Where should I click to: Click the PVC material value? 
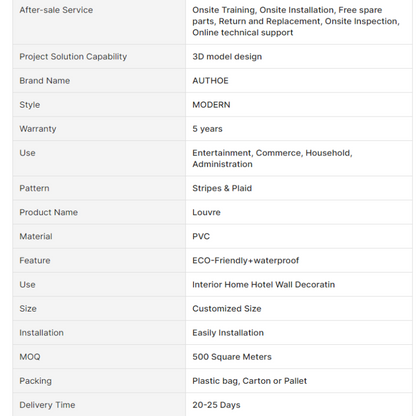coord(201,236)
